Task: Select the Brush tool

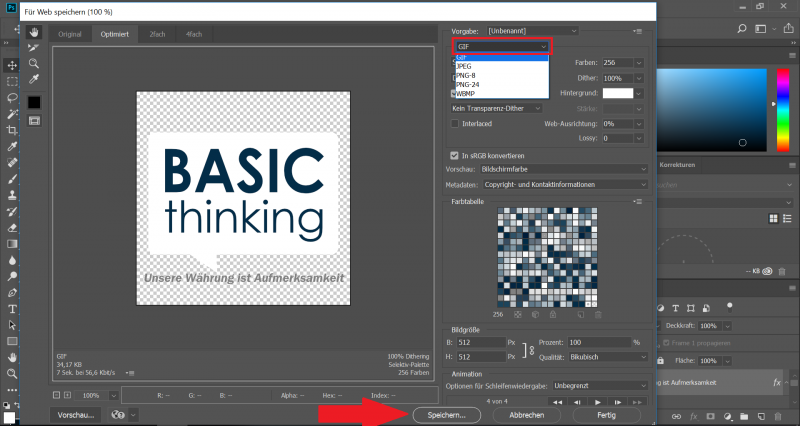Action: (12, 179)
